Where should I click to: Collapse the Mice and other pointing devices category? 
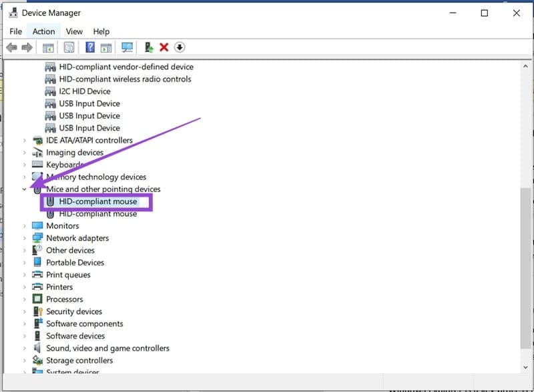point(24,189)
